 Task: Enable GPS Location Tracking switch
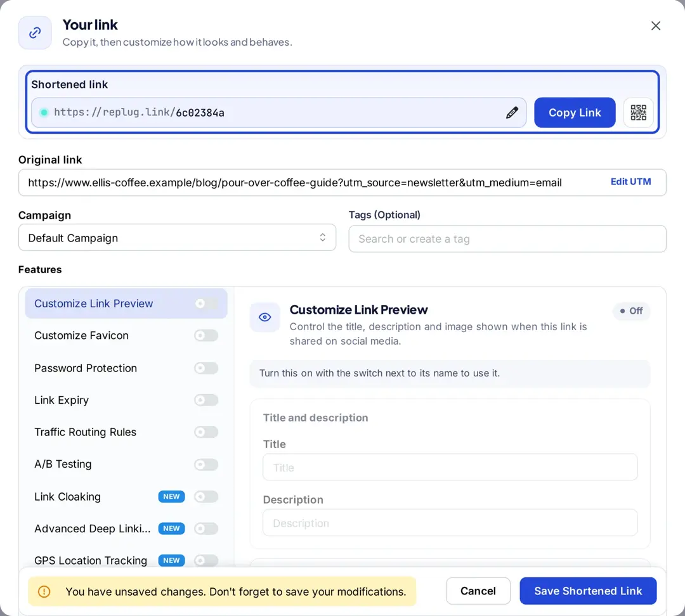[x=206, y=560]
